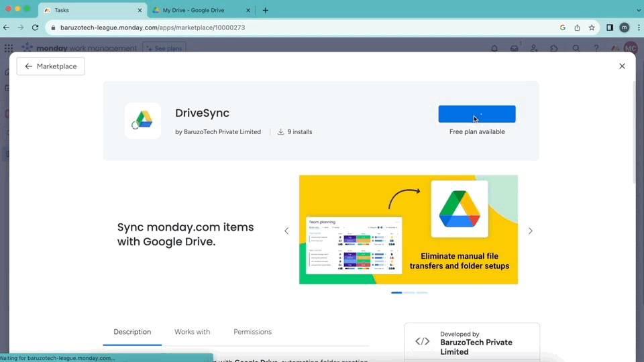This screenshot has width=644, height=362.
Task: Open MC user avatar menu
Action: (x=631, y=48)
